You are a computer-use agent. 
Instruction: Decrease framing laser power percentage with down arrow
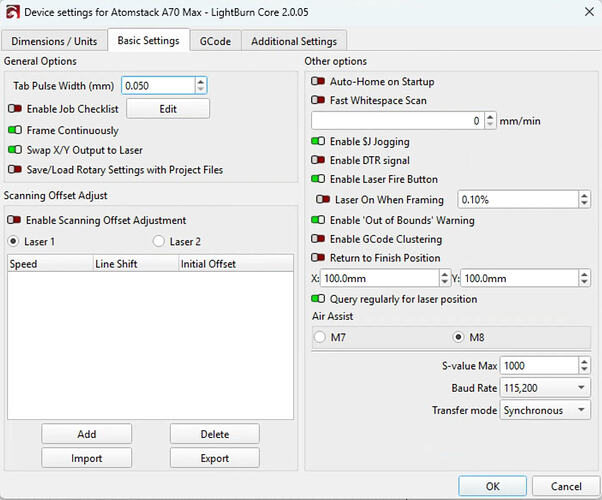pos(584,204)
